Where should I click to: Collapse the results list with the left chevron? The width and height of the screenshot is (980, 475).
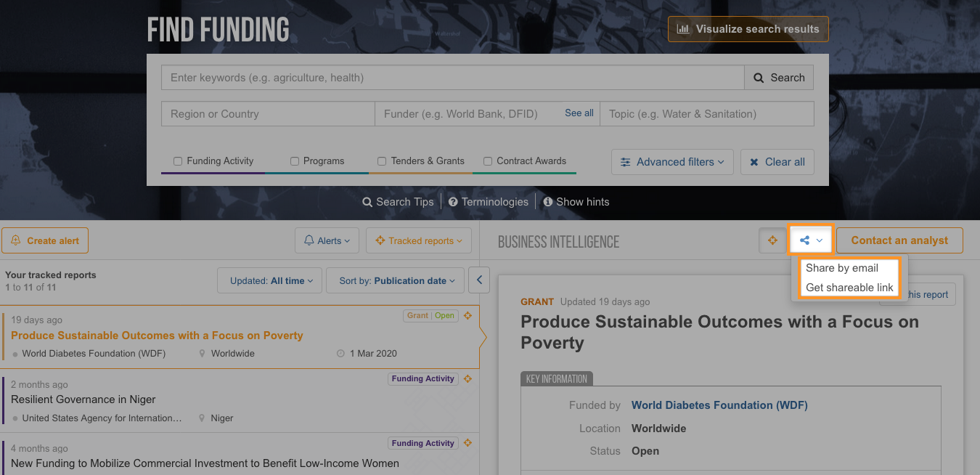pos(479,280)
